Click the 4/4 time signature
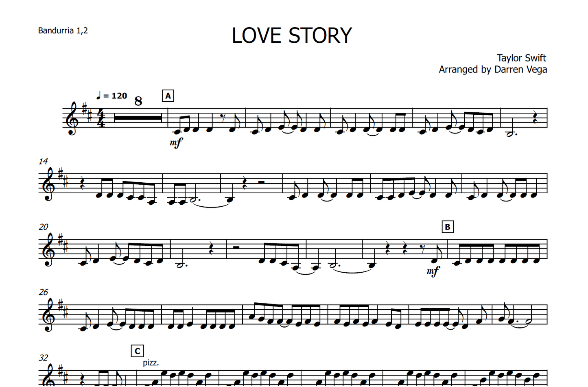 (101, 118)
